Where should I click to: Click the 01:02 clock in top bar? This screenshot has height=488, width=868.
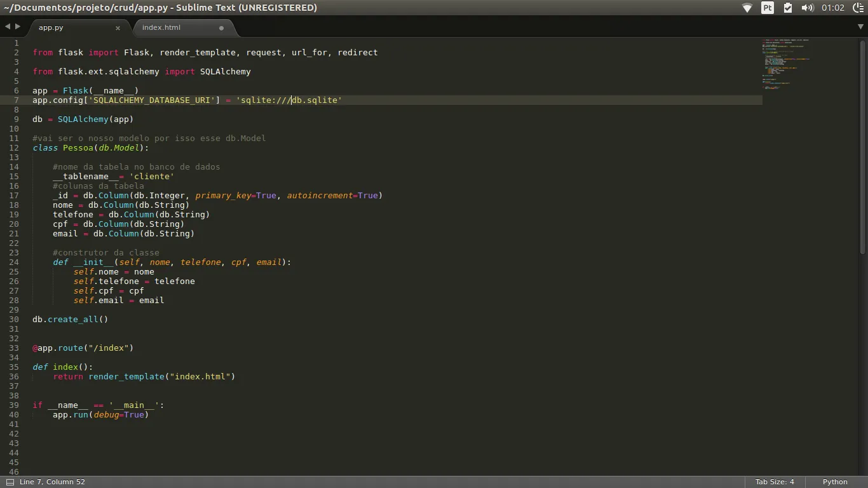(x=832, y=8)
